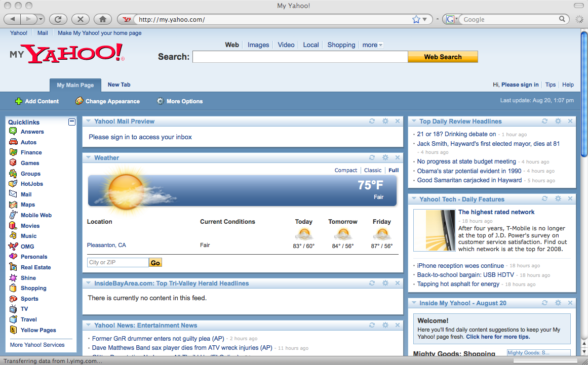Viewport: 588px width, 365px height.
Task: Open the Change Appearance palette icon
Action: (80, 101)
